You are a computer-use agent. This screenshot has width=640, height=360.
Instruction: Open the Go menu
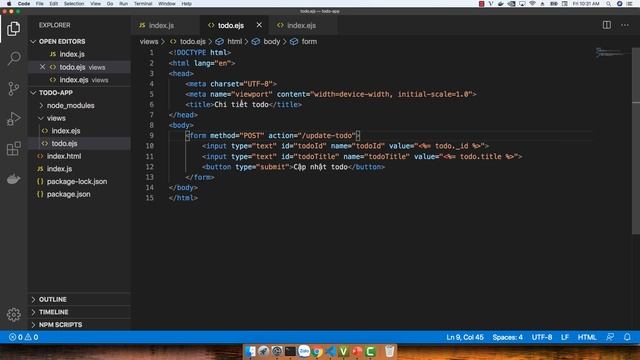110,4
